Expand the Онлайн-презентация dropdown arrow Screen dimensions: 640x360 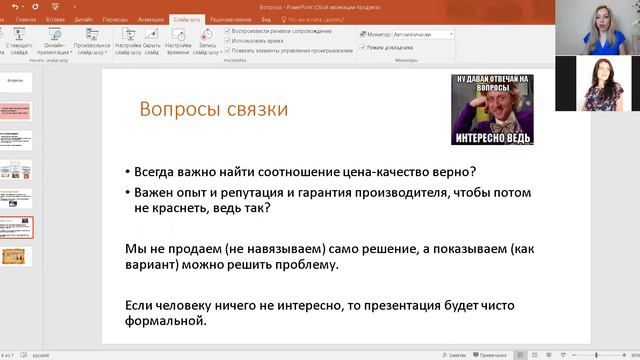[x=71, y=53]
